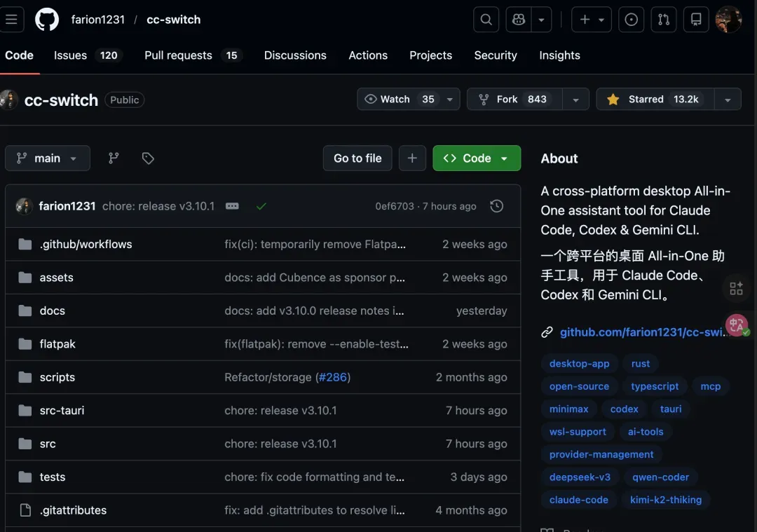Open commit hash 0ef6703

click(x=395, y=206)
